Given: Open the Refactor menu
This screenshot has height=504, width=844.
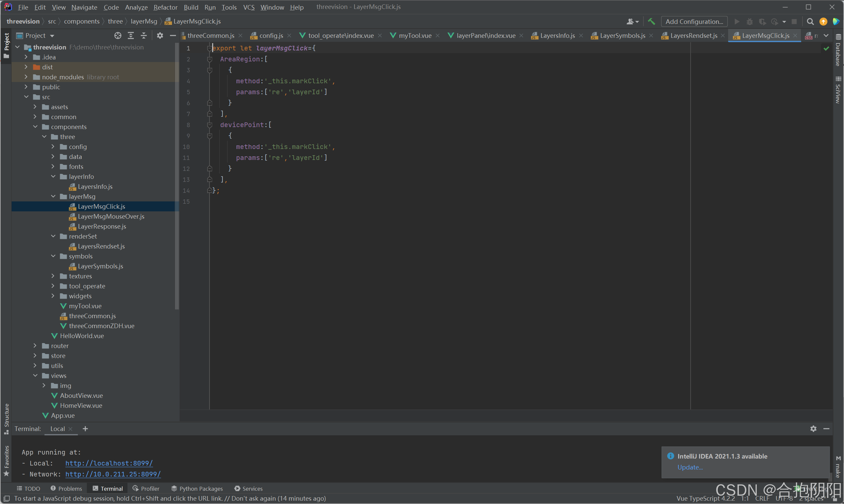Looking at the screenshot, I should (x=165, y=7).
